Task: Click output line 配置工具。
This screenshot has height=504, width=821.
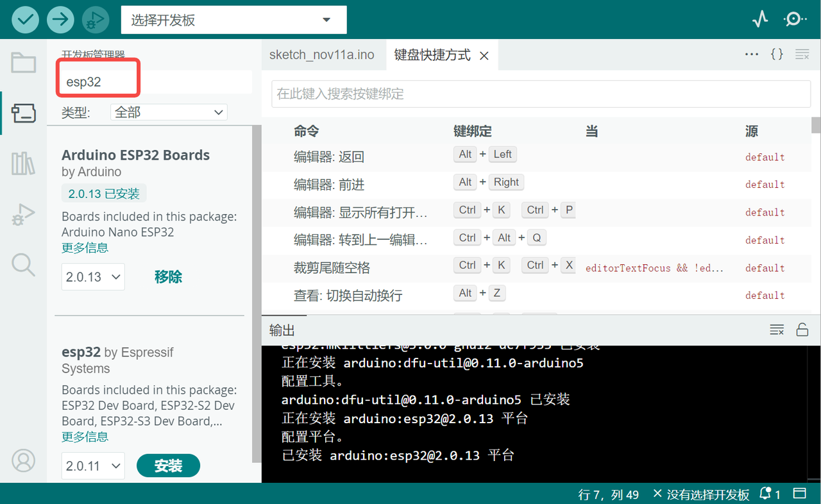Action: [313, 381]
